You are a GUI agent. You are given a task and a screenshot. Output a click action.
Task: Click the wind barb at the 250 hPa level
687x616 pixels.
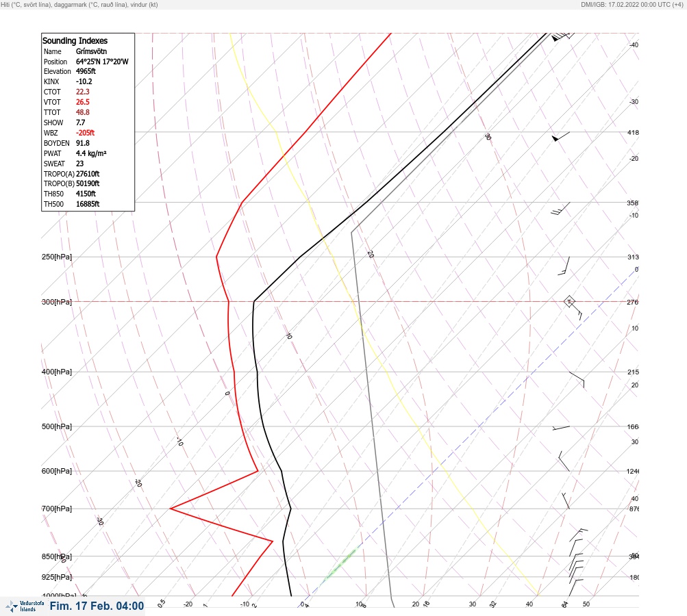tap(564, 266)
